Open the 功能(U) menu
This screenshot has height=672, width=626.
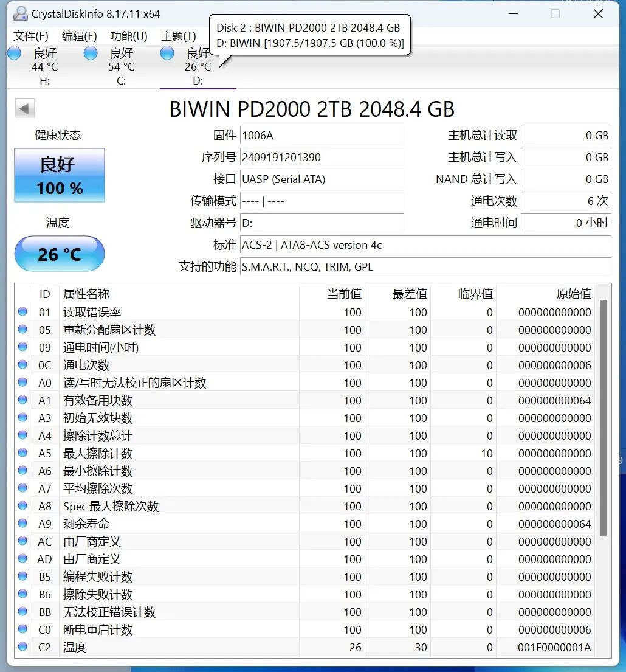click(x=128, y=36)
